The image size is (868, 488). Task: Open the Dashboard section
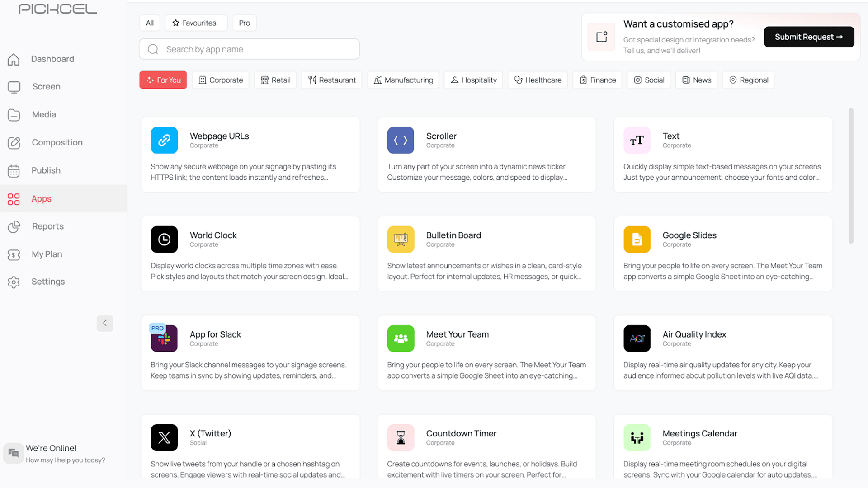[52, 59]
